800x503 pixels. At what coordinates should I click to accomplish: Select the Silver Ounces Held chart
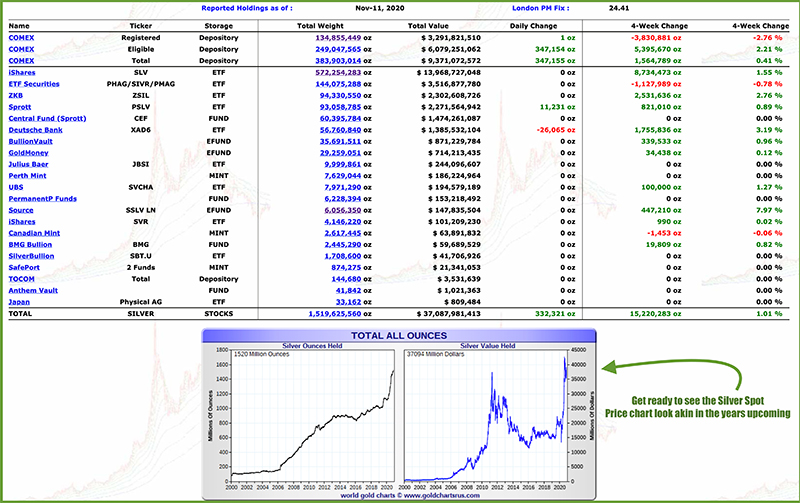tap(312, 415)
